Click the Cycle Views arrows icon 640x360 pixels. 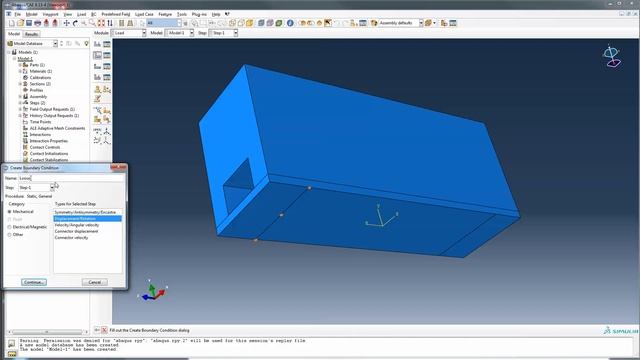tap(109, 23)
